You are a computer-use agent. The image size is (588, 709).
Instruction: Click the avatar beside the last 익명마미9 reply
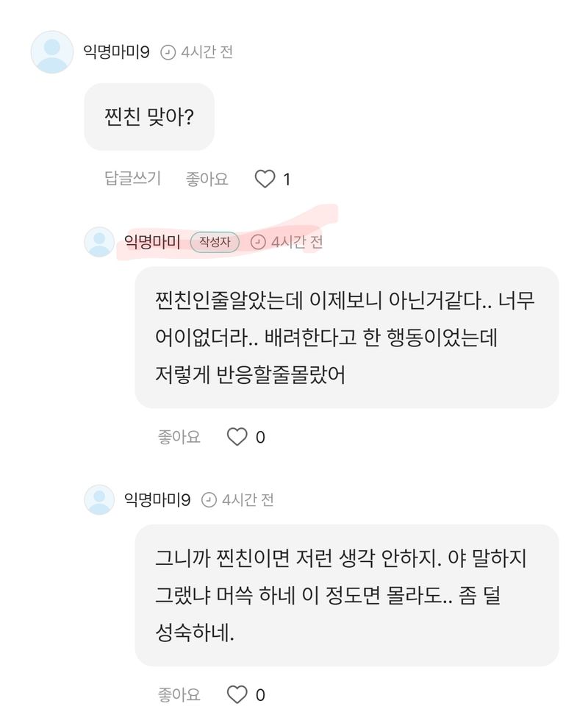[x=99, y=500]
